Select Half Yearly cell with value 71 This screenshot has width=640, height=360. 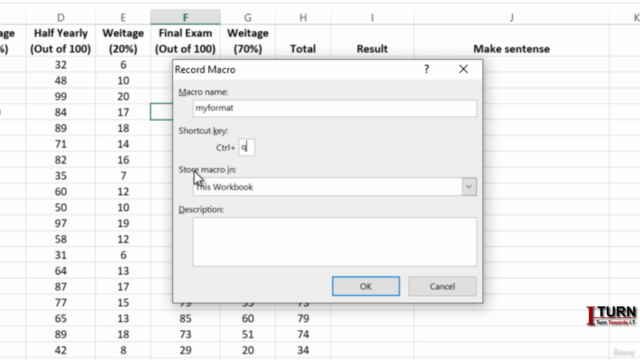(x=60, y=144)
